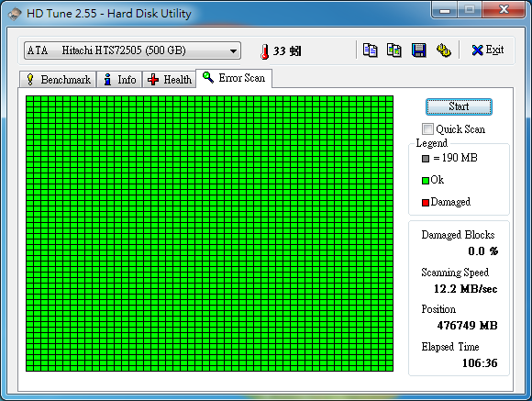Click the red Damaged legend square
This screenshot has height=401, width=532.
(425, 203)
